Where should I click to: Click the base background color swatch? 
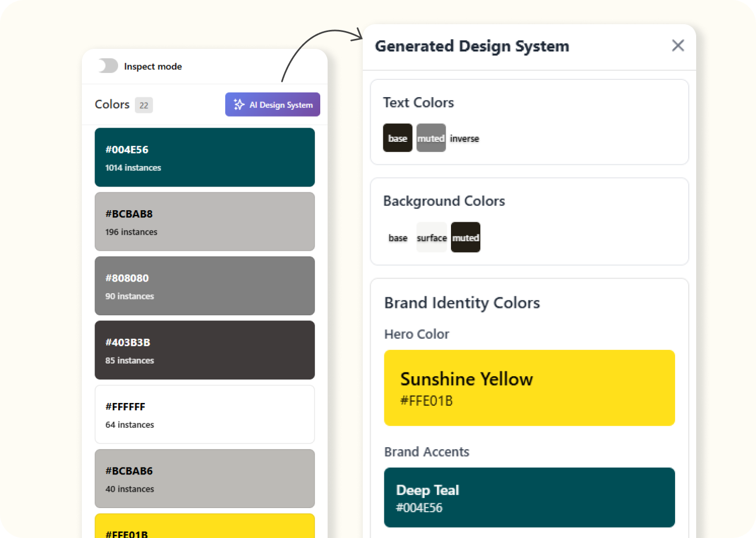click(398, 237)
